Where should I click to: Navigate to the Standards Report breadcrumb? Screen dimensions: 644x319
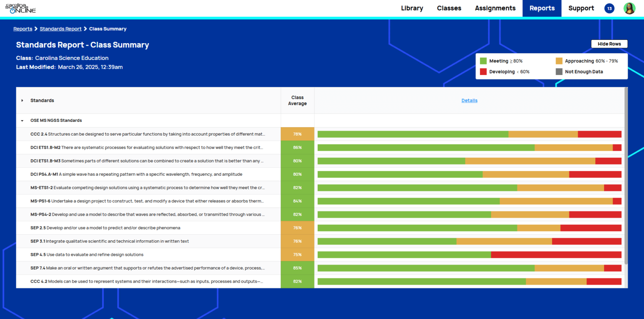click(x=60, y=29)
